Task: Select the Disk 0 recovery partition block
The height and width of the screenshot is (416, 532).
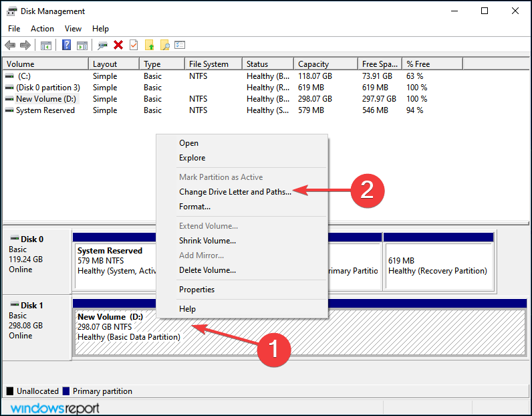Action: coord(438,266)
